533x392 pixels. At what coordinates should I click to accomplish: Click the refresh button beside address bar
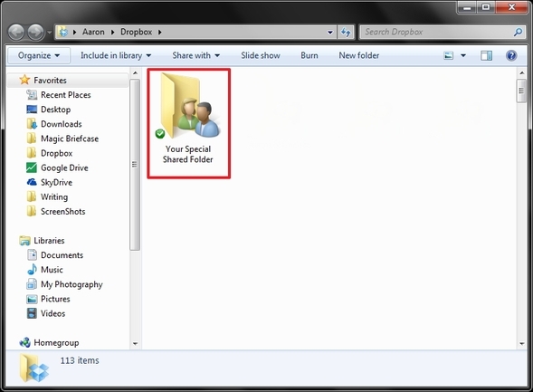coord(346,33)
